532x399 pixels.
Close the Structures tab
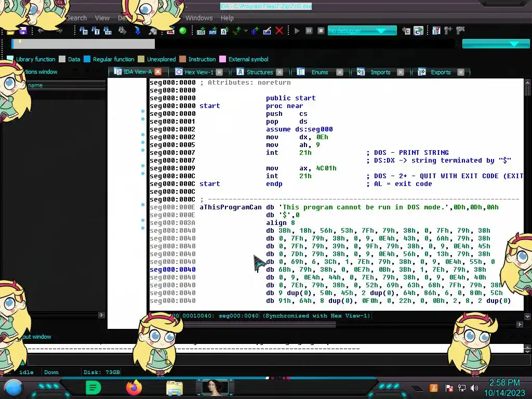tap(279, 72)
